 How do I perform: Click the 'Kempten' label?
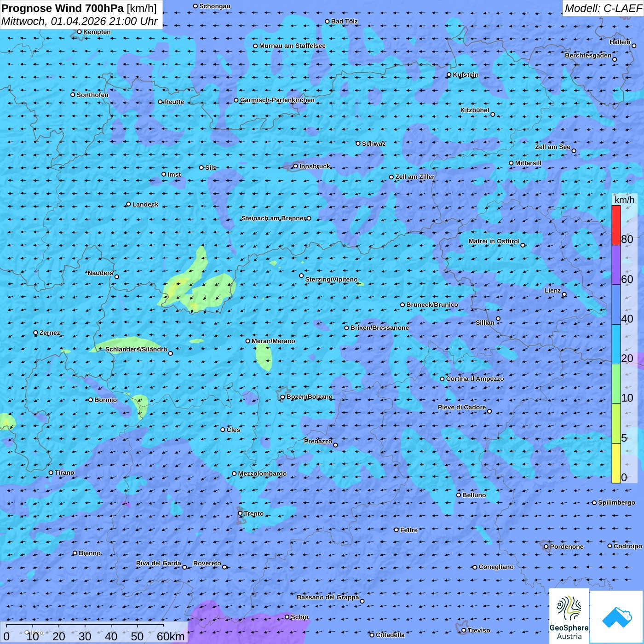click(x=97, y=32)
